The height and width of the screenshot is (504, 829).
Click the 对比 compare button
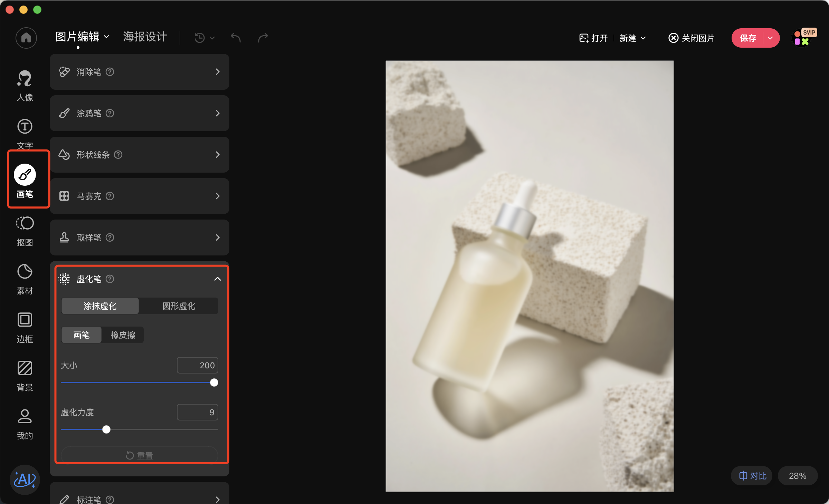point(752,476)
